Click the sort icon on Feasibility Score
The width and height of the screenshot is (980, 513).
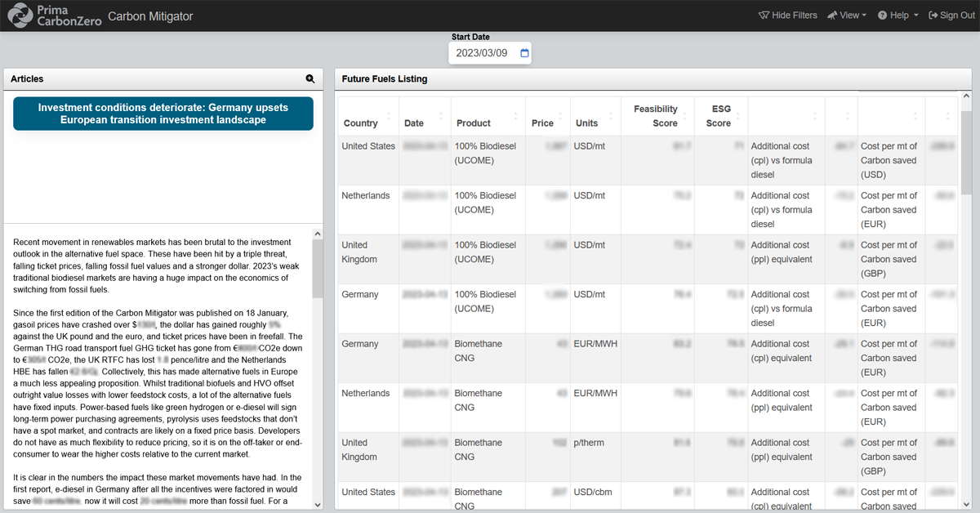tap(684, 117)
